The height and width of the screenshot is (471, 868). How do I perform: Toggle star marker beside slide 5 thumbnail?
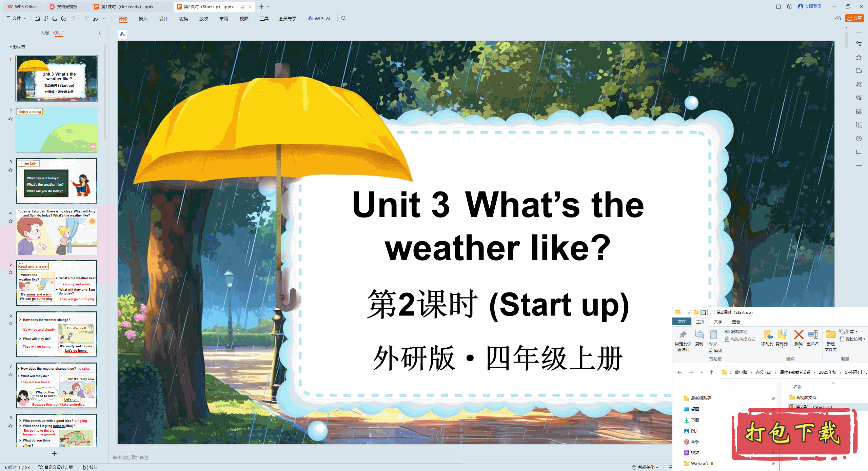coord(11,272)
